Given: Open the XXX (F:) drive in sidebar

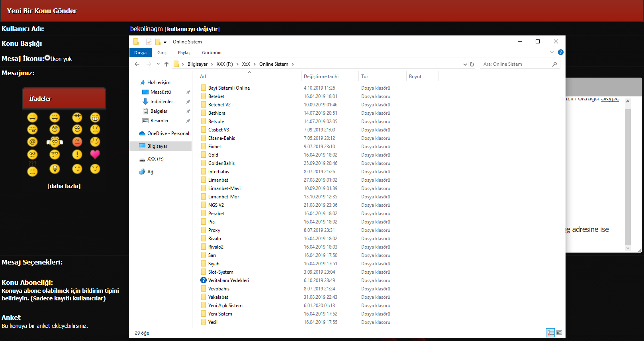Looking at the screenshot, I should (x=151, y=159).
